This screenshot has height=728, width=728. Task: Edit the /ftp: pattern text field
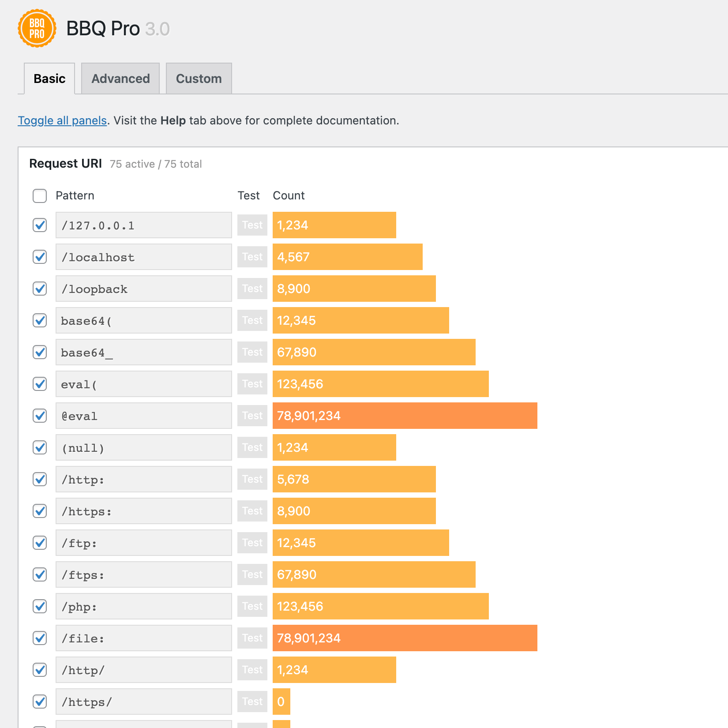coord(143,543)
